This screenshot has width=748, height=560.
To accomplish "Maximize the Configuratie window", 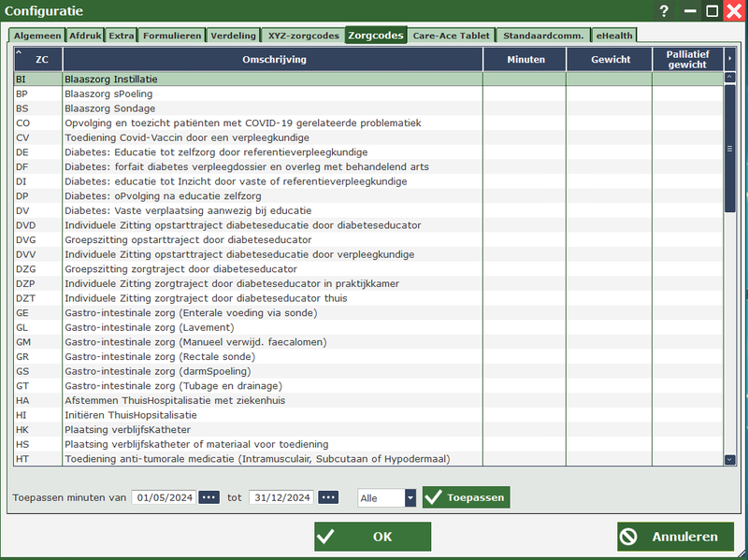I will pyautogui.click(x=712, y=11).
